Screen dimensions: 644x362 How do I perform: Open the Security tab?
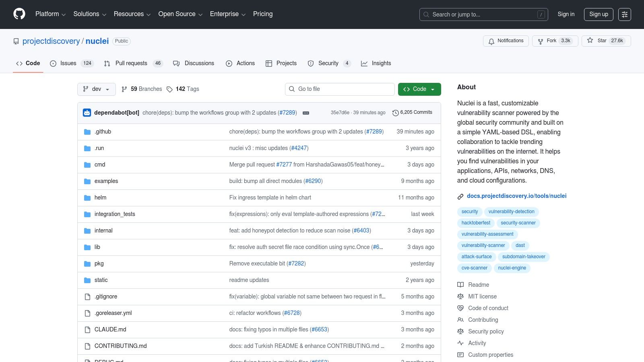tap(328, 63)
